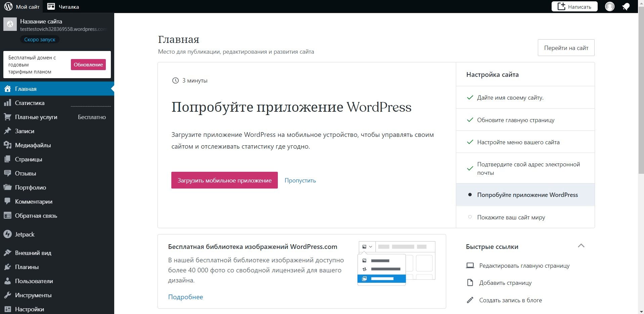The image size is (644, 314).
Task: Click the image library illustration thumbnail
Action: (397, 263)
